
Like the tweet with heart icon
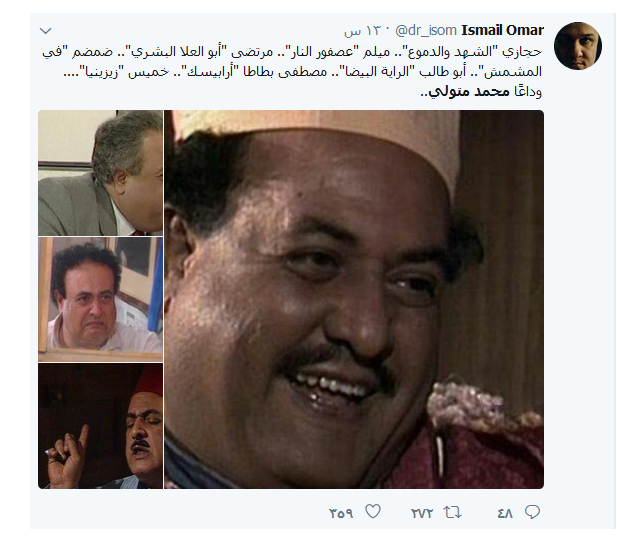(373, 512)
